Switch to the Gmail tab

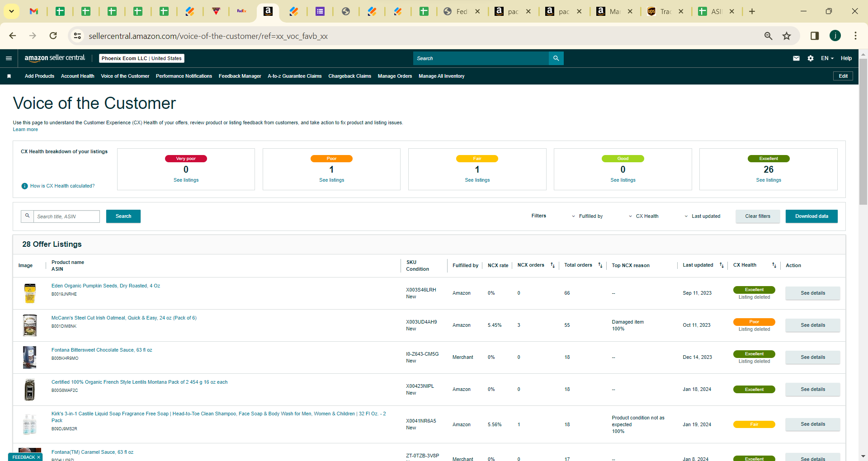(34, 11)
